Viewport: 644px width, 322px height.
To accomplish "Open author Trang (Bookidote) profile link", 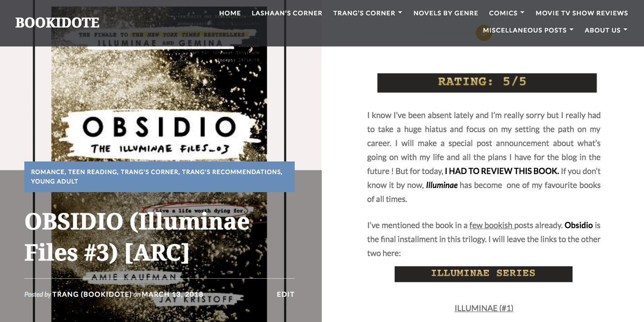I will [x=92, y=294].
